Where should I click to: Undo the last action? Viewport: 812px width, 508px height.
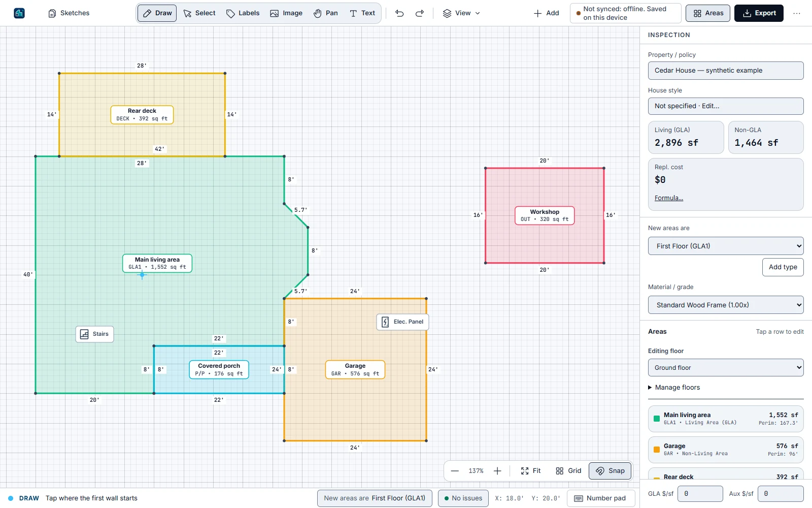[x=399, y=13]
